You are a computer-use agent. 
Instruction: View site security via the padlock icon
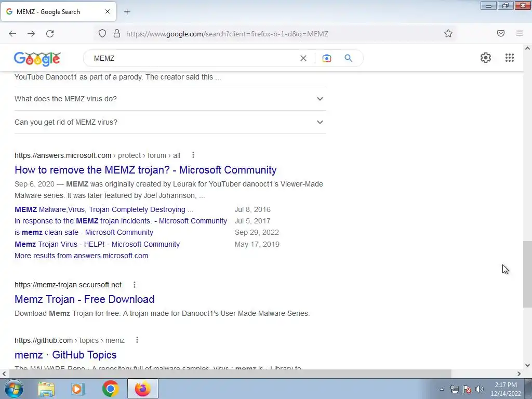(117, 34)
